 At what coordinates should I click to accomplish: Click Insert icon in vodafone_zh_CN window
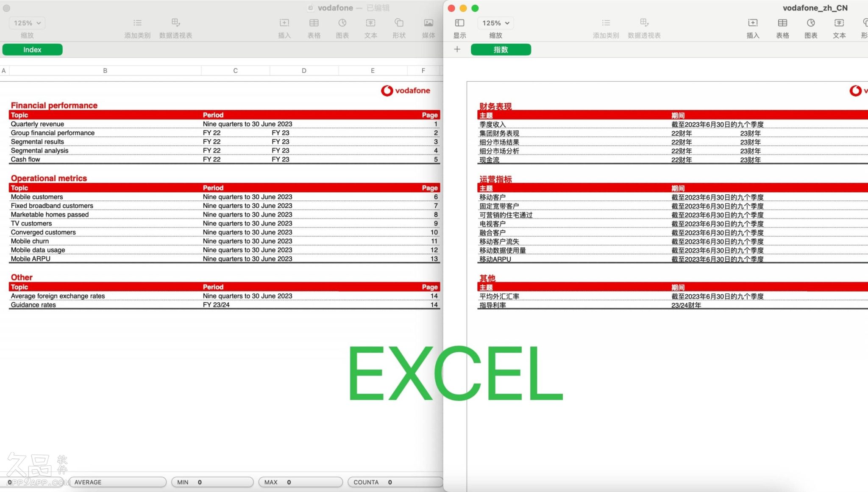tap(753, 23)
